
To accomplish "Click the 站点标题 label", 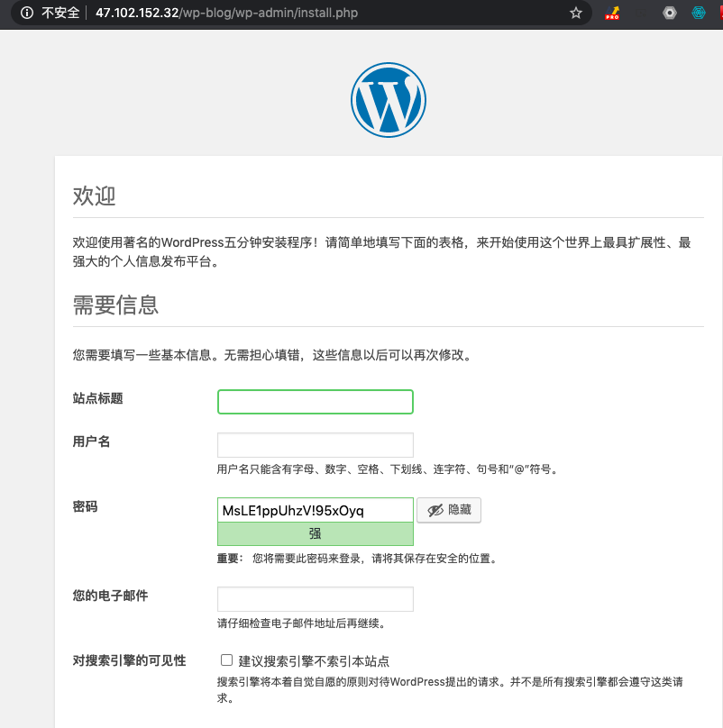I will click(x=97, y=398).
